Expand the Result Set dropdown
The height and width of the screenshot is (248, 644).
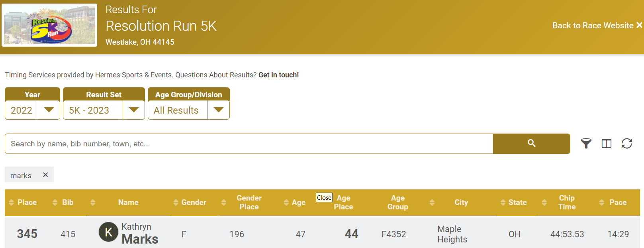coord(133,110)
